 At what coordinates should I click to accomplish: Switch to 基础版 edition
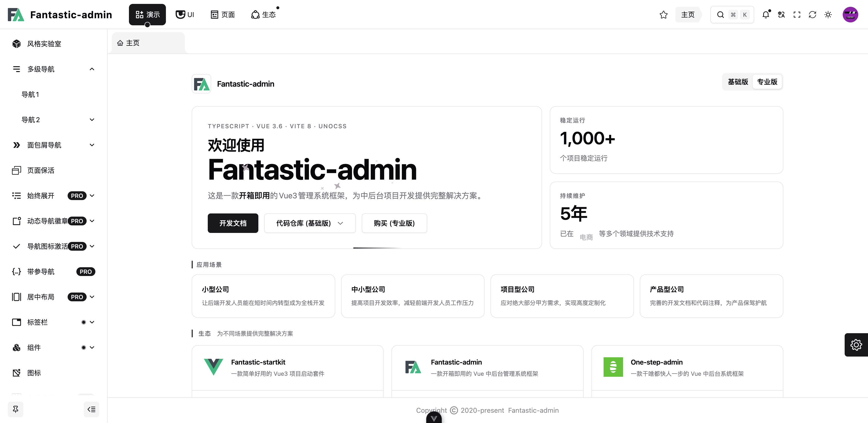(738, 82)
